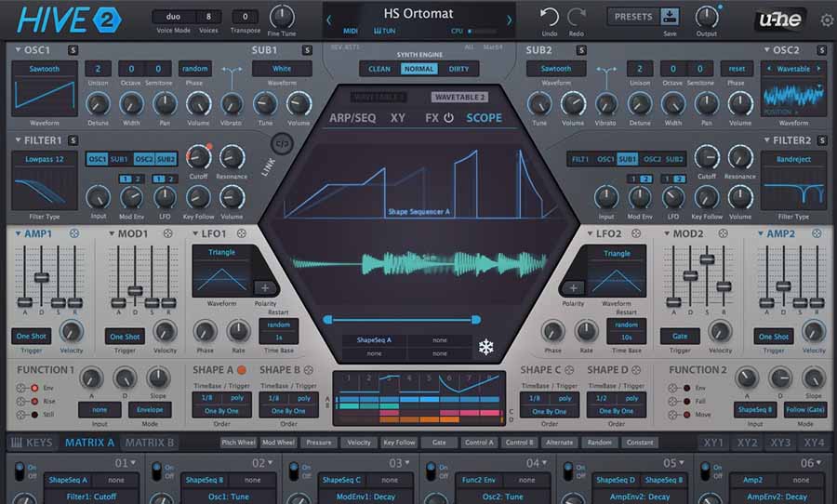Solo OSC2 with S button
Image resolution: width=837 pixels, height=504 pixels.
[821, 50]
